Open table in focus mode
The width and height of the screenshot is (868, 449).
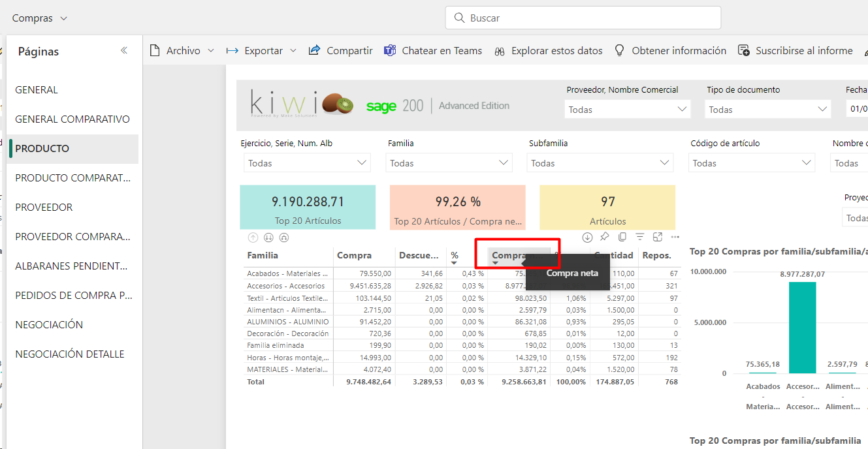(658, 237)
